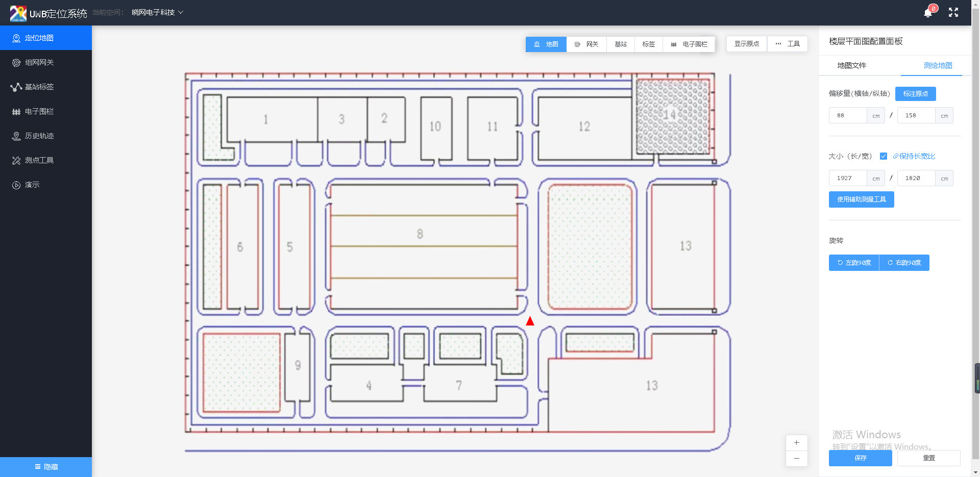Zoom out the map with minus button

tap(796, 459)
